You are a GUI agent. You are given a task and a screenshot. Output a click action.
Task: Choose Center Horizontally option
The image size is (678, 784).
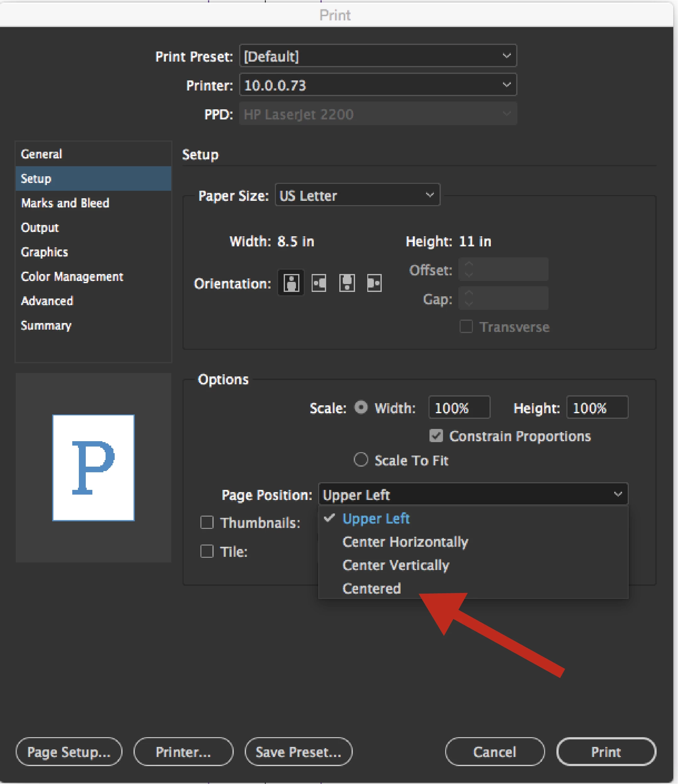(x=405, y=542)
